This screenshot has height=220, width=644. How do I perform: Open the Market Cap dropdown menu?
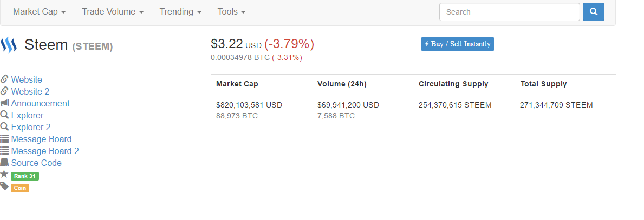[39, 11]
